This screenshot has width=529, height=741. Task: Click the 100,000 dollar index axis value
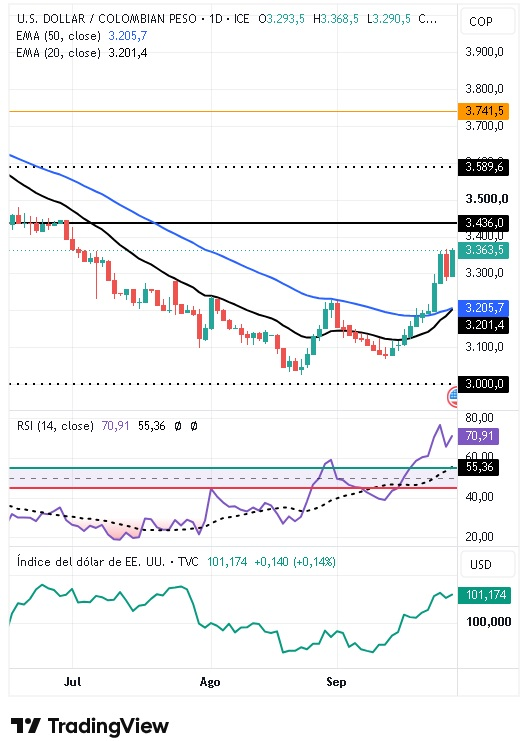click(x=488, y=622)
